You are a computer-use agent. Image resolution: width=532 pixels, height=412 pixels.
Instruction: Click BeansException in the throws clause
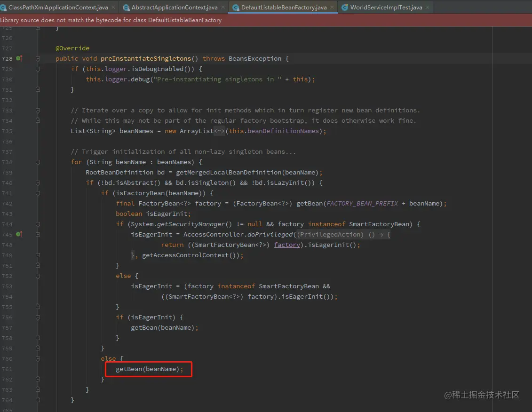tap(255, 58)
